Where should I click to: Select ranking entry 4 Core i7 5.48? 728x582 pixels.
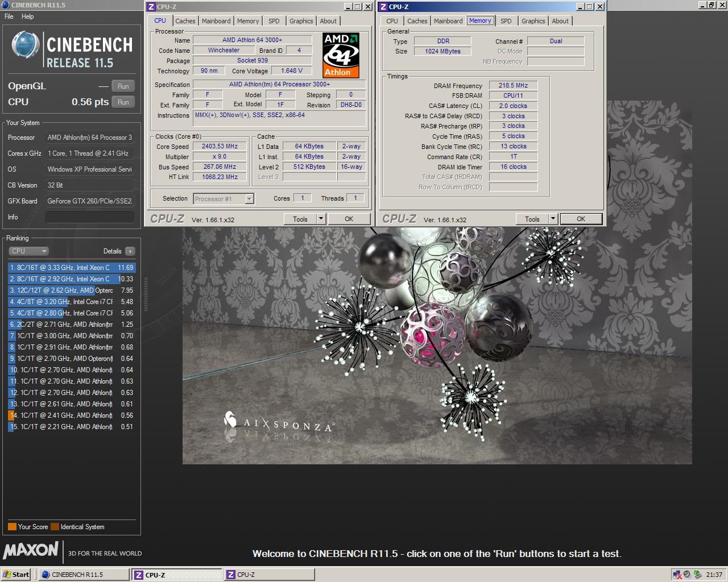72,302
